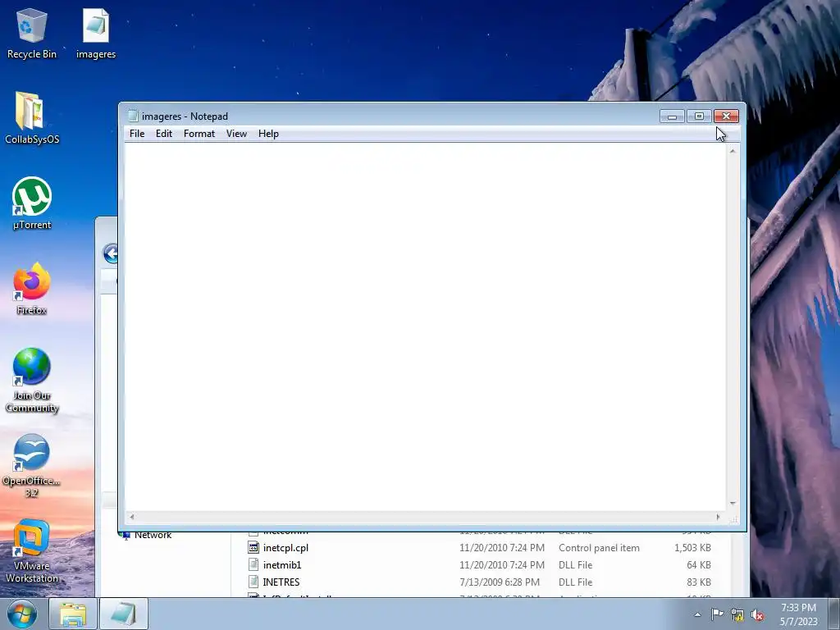Click Notepad vertical scrollbar up arrow
The width and height of the screenshot is (840, 630).
pos(733,151)
